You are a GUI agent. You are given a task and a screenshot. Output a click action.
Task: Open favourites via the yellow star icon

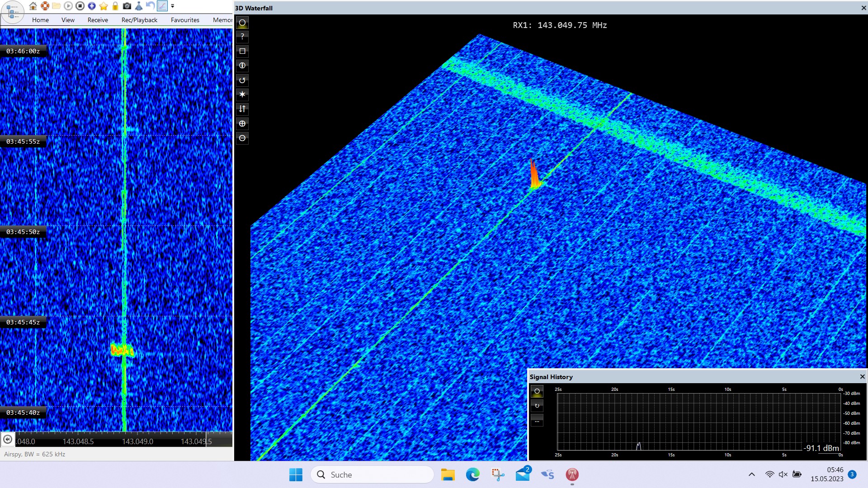(x=104, y=6)
